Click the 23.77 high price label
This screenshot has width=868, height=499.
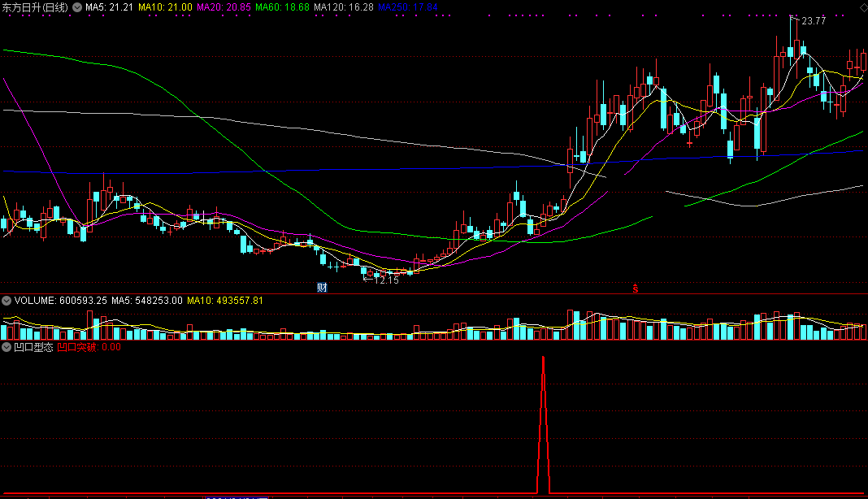coord(814,21)
